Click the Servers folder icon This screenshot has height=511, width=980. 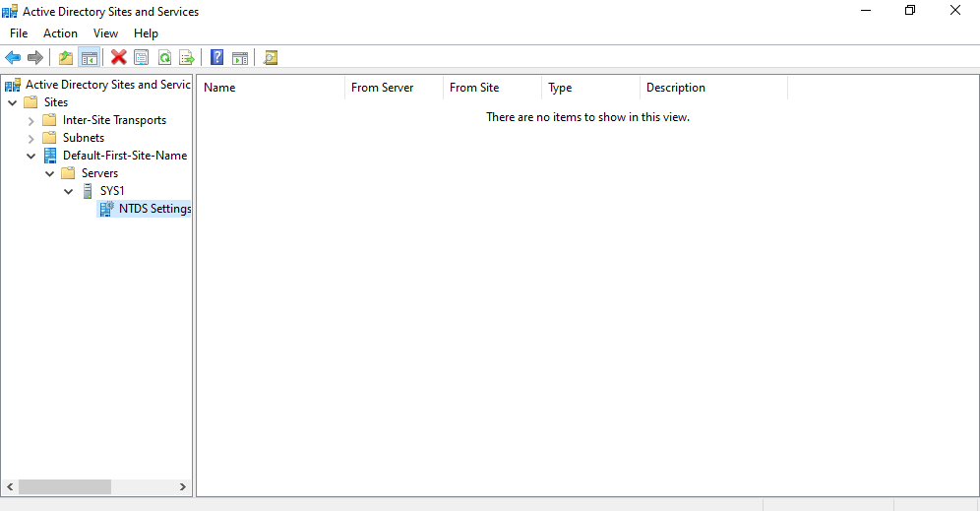click(x=68, y=172)
